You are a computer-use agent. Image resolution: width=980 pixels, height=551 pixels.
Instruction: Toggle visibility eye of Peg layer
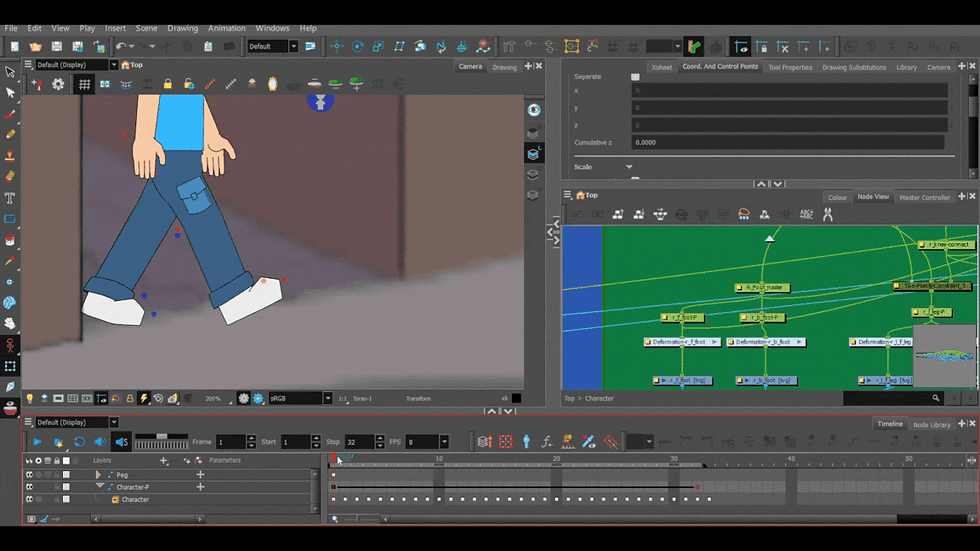tap(29, 475)
